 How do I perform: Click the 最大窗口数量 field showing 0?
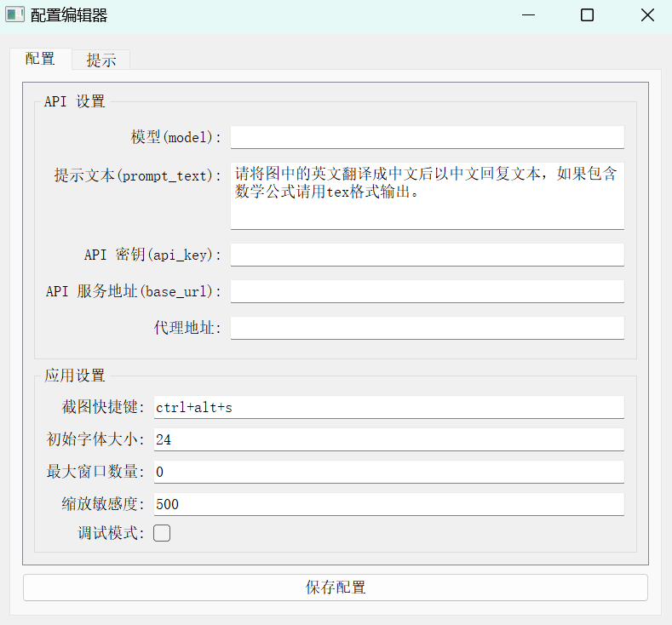(388, 472)
